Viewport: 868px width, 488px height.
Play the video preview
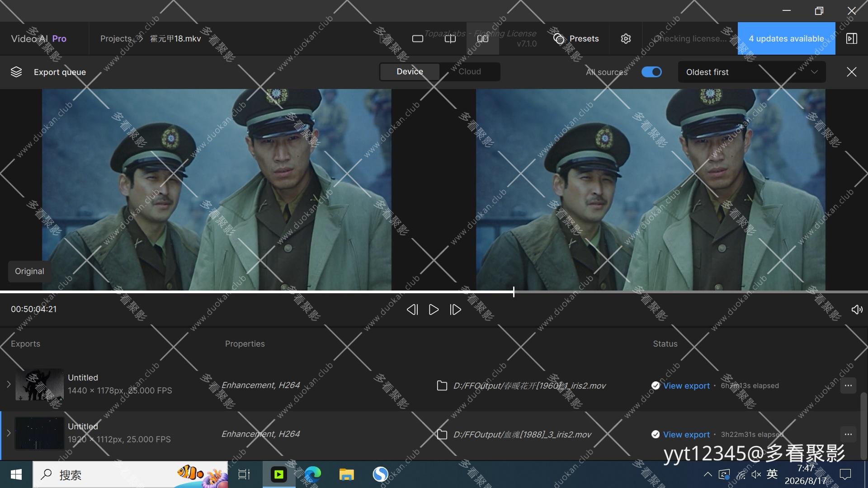434,310
